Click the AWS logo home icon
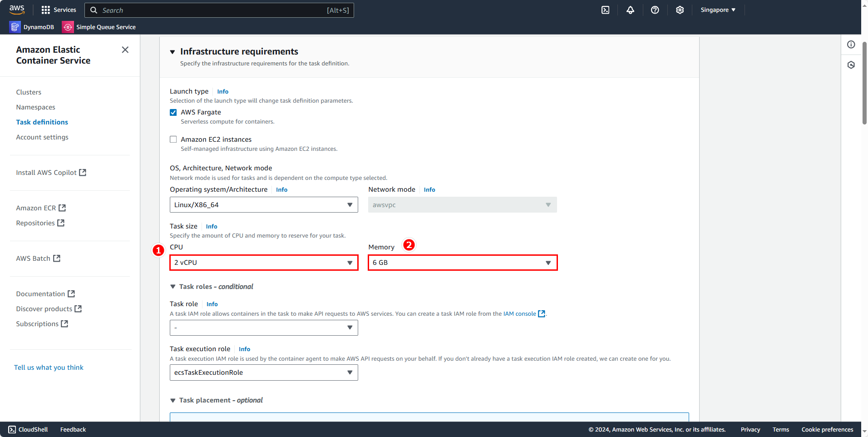Image resolution: width=868 pixels, height=437 pixels. click(17, 10)
